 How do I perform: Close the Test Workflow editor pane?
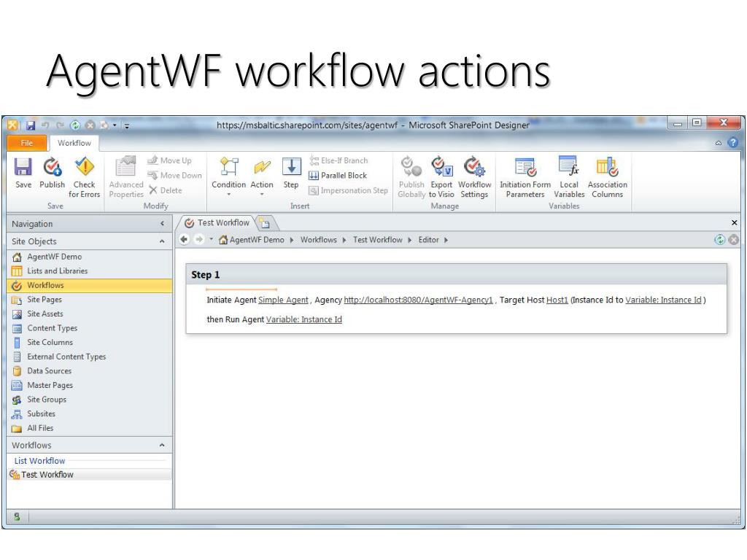tap(734, 222)
